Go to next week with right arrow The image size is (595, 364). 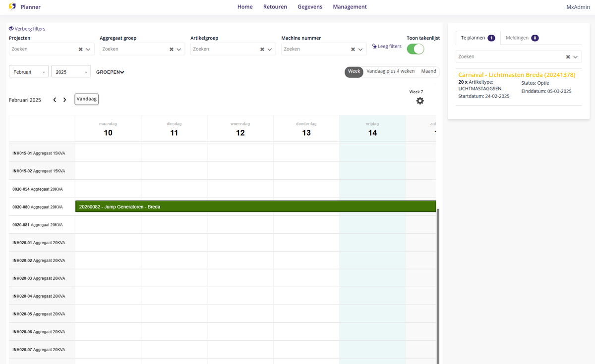point(64,100)
